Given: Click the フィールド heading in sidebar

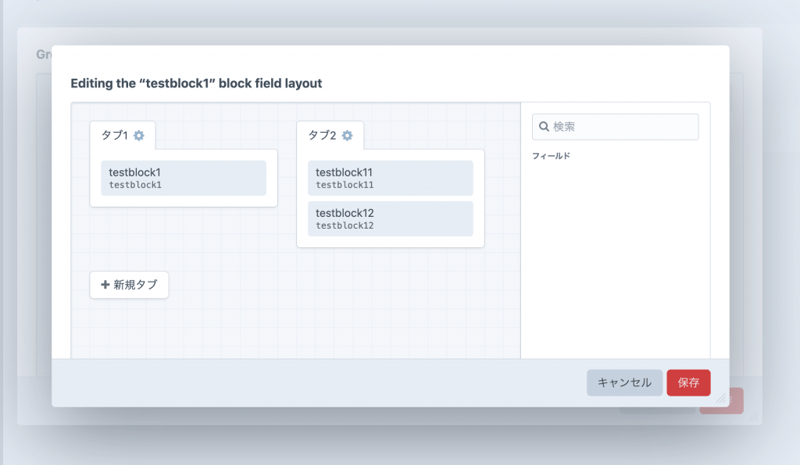Looking at the screenshot, I should (x=551, y=157).
